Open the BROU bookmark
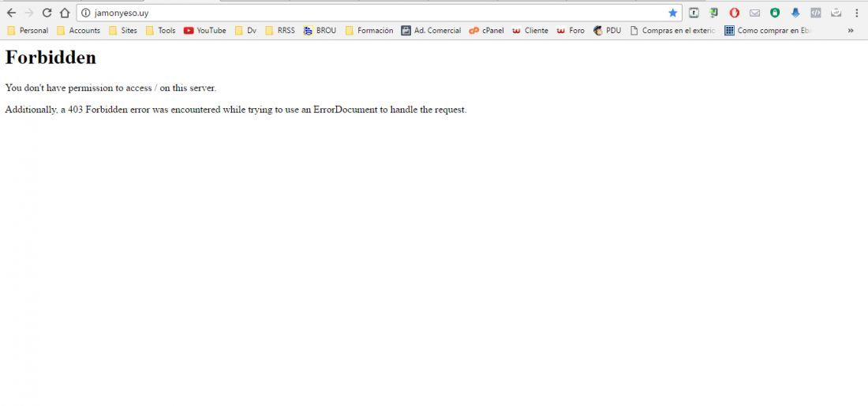 pyautogui.click(x=320, y=31)
